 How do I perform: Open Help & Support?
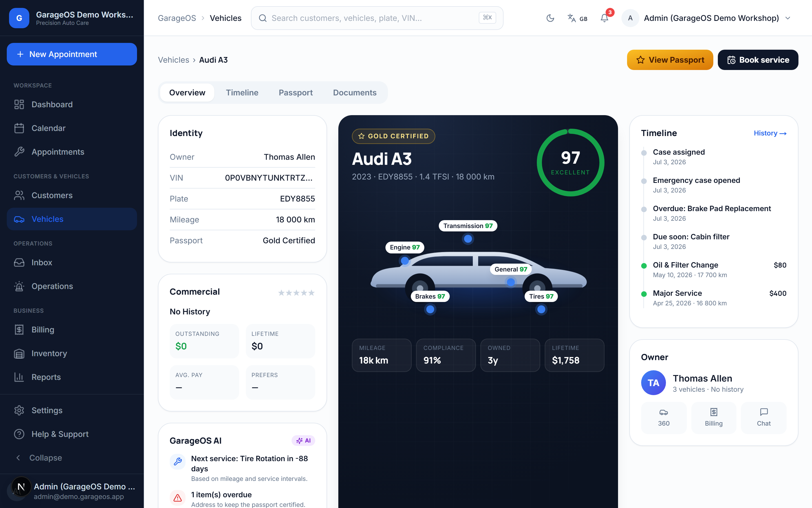71,434
